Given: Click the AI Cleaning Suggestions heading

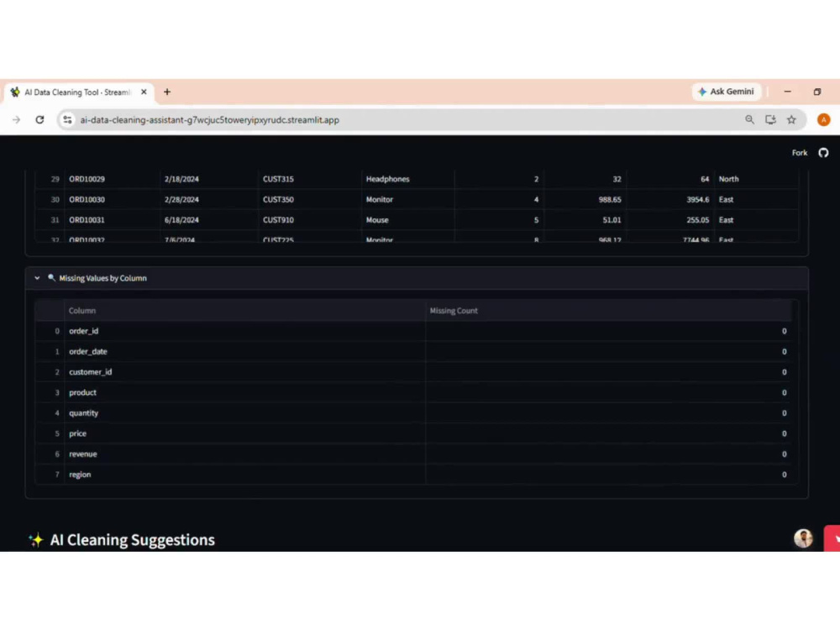Looking at the screenshot, I should point(133,539).
